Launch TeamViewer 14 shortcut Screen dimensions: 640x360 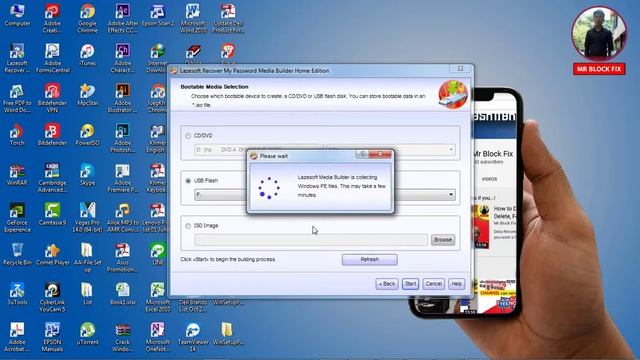(x=193, y=337)
